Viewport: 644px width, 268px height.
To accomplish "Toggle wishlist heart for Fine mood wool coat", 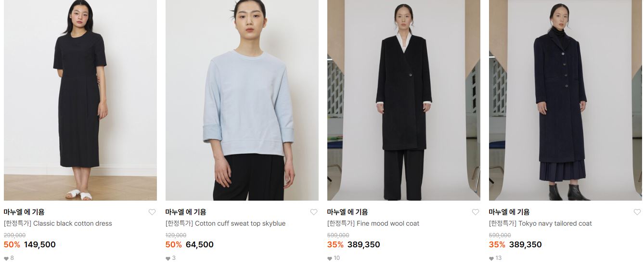I will click(x=476, y=212).
